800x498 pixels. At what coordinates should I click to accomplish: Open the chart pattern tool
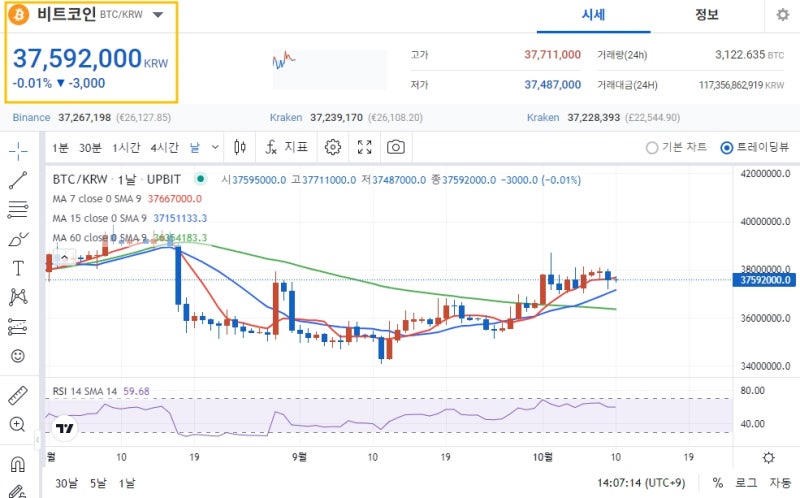point(18,296)
